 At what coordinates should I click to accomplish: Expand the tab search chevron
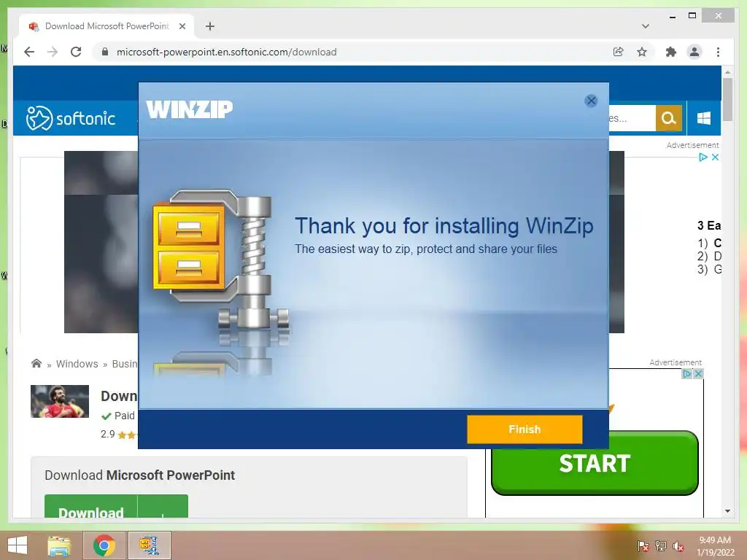pyautogui.click(x=645, y=26)
